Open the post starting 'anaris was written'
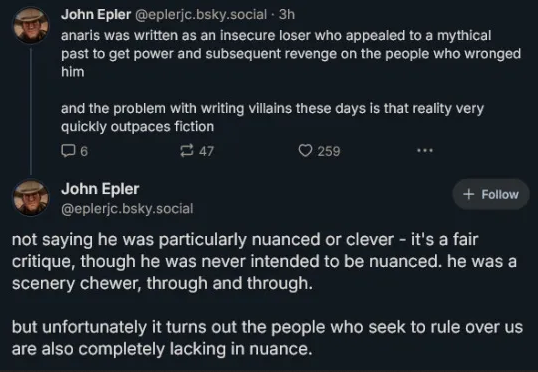The width and height of the screenshot is (538, 372). pyautogui.click(x=291, y=54)
